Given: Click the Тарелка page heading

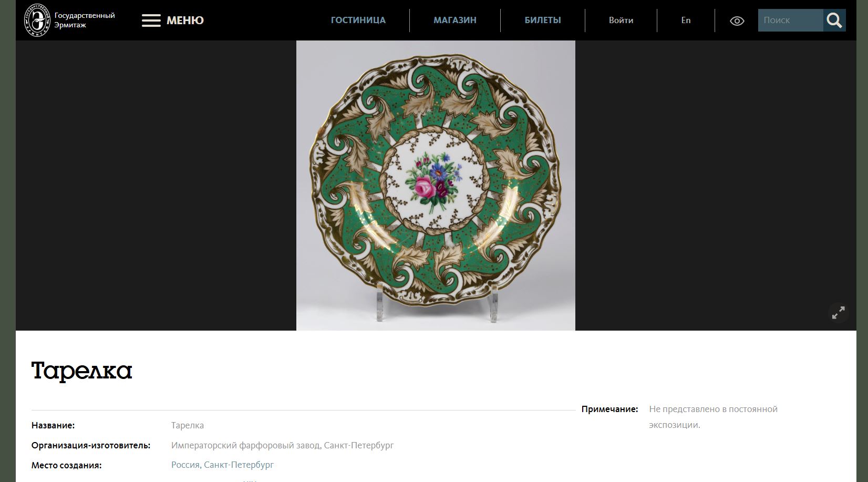Looking at the screenshot, I should point(81,371).
